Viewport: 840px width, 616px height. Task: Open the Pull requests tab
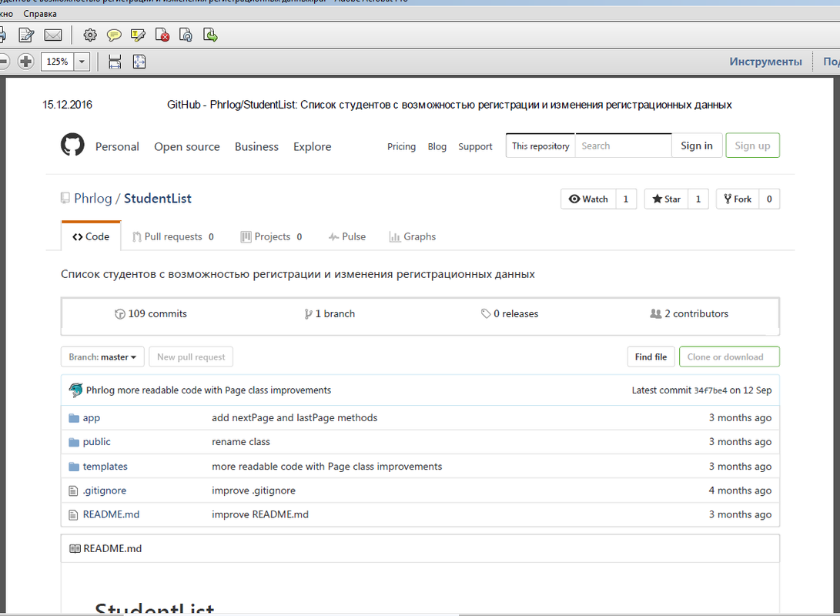(x=173, y=236)
